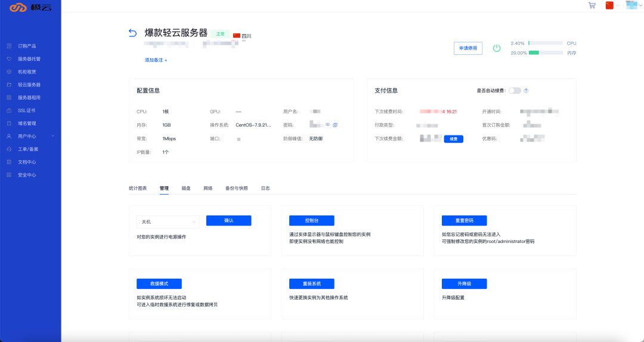This screenshot has width=644, height=342.
Task: Open the shopping cart icon
Action: click(x=592, y=5)
